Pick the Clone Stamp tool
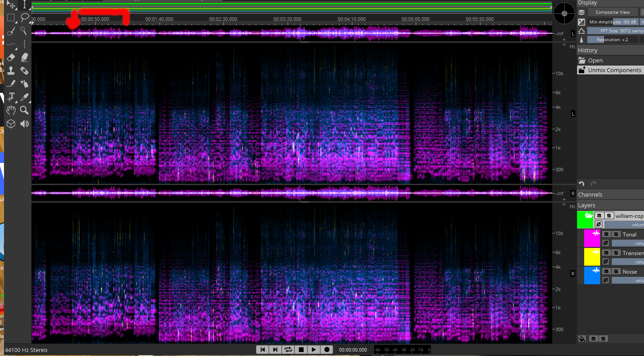 (11, 70)
